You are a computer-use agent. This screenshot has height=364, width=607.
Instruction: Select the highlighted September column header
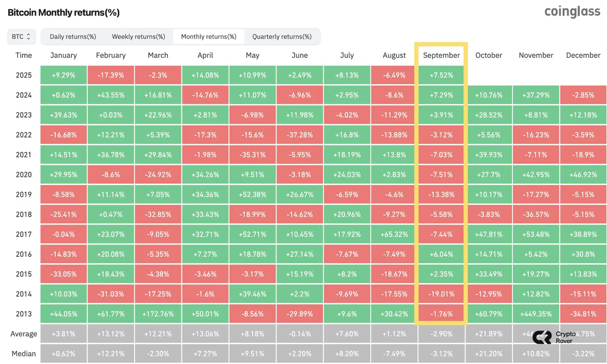tap(441, 55)
